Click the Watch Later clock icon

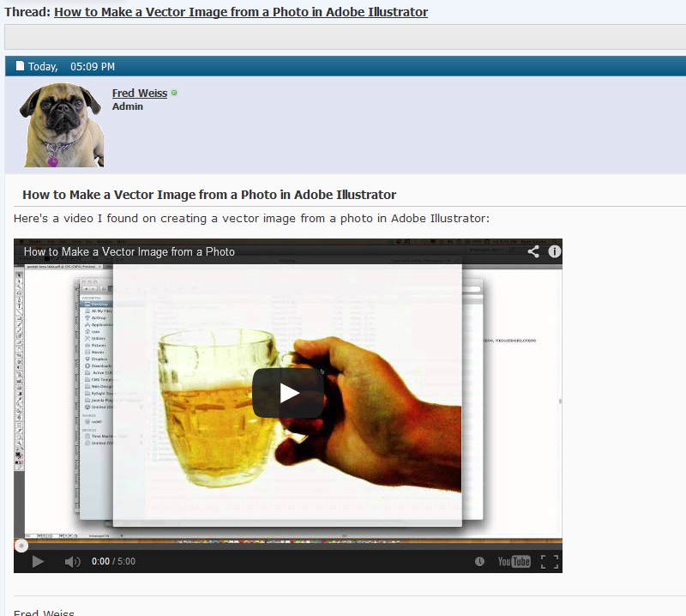point(479,561)
